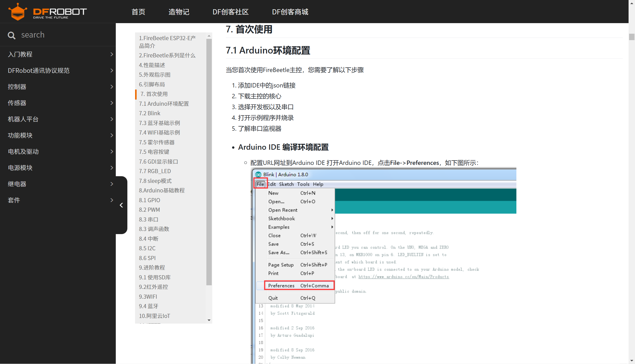Open the DF创客社区 nav item
635x364 pixels.
[x=231, y=12]
